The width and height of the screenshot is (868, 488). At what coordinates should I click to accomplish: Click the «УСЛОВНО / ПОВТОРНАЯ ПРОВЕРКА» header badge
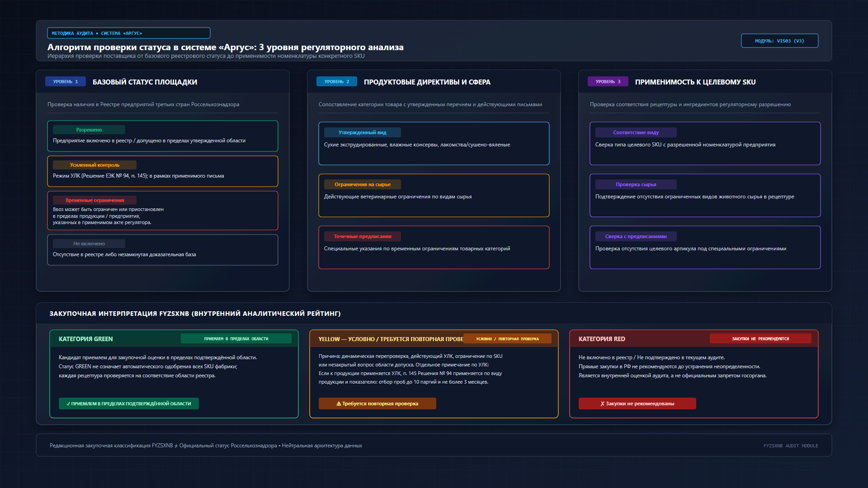coord(507,338)
